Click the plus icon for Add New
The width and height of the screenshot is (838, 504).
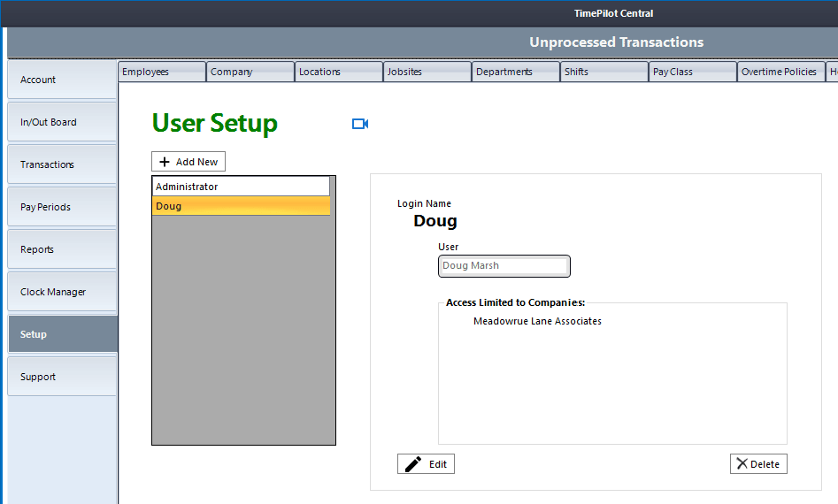(165, 162)
